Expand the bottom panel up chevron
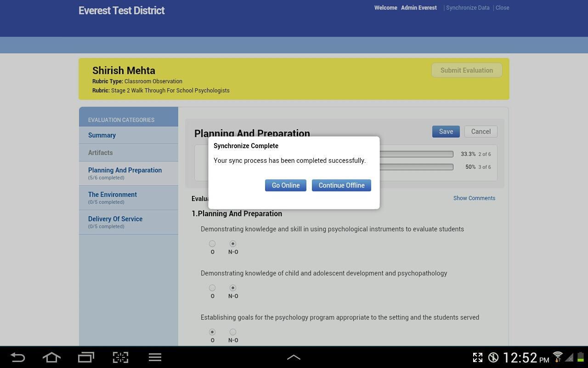This screenshot has height=368, width=588. click(294, 357)
